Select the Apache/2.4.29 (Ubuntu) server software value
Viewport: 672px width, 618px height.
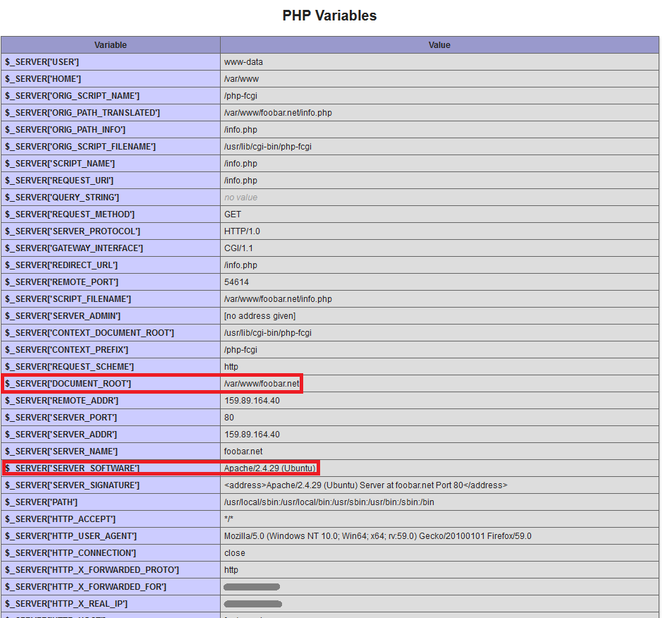[x=270, y=468]
